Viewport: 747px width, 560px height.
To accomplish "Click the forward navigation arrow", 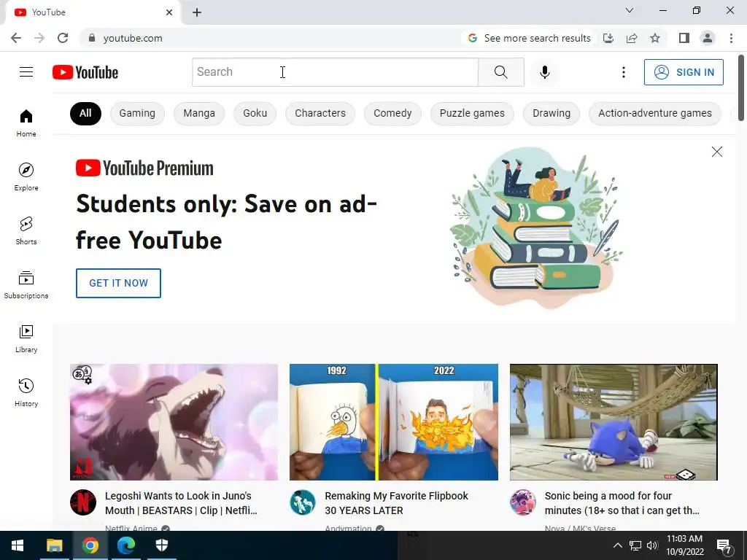I will (39, 38).
